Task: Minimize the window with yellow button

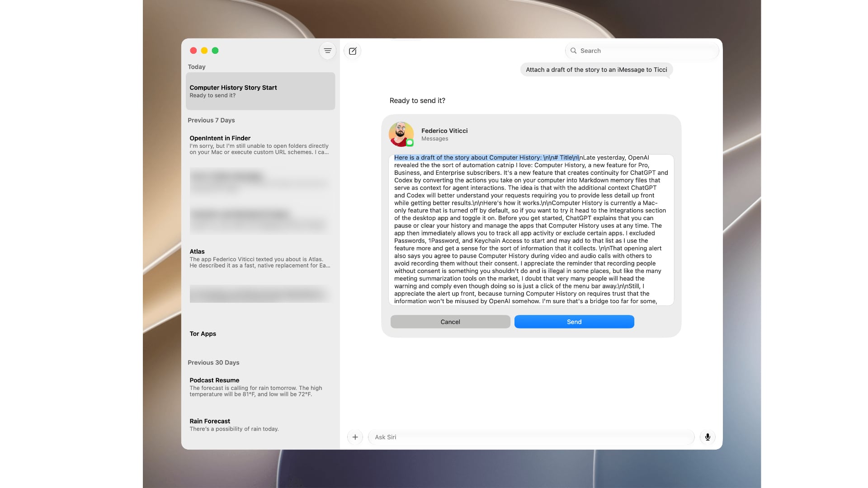Action: (204, 51)
